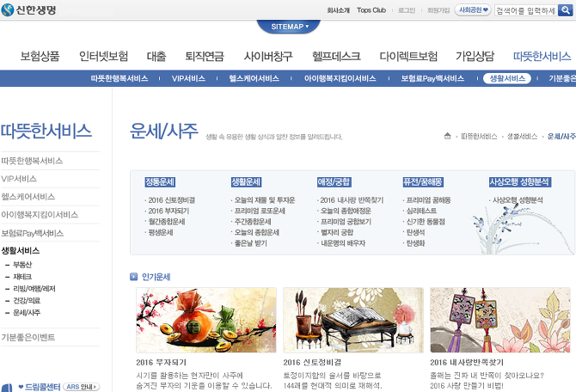This screenshot has width=576, height=392.
Task: Open 기분좋은이벤트 in left sidebar
Action: [x=28, y=337]
